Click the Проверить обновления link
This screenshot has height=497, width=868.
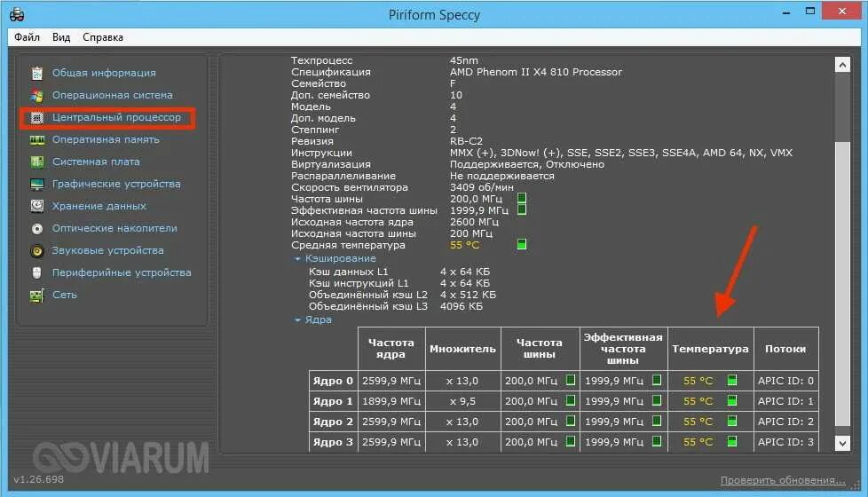coord(783,480)
